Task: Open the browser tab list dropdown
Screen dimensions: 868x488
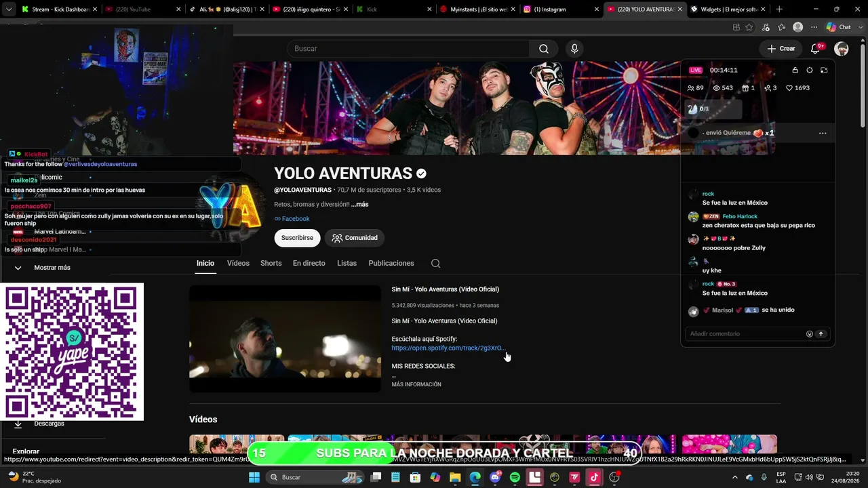Action: pos(9,9)
